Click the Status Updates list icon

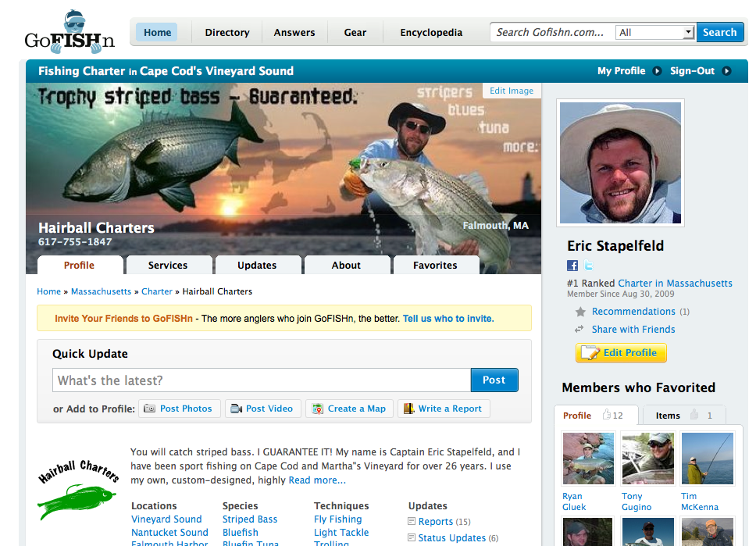pyautogui.click(x=412, y=537)
